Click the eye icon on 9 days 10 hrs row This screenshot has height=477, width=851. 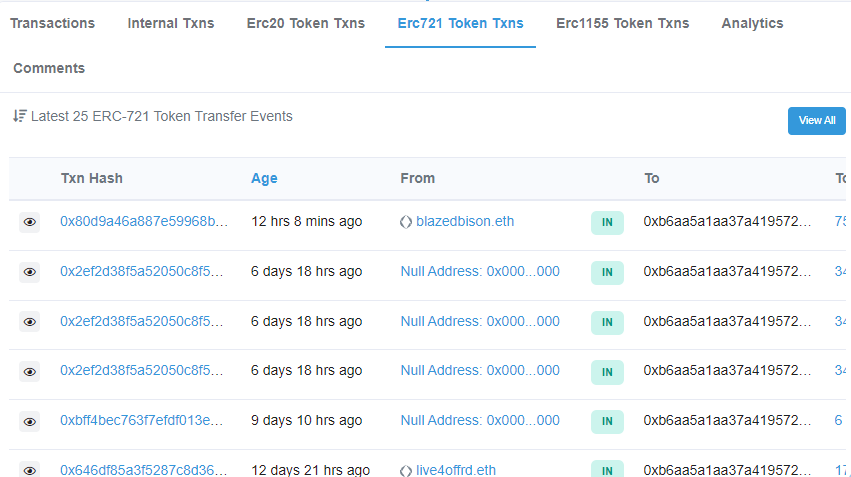coord(29,422)
